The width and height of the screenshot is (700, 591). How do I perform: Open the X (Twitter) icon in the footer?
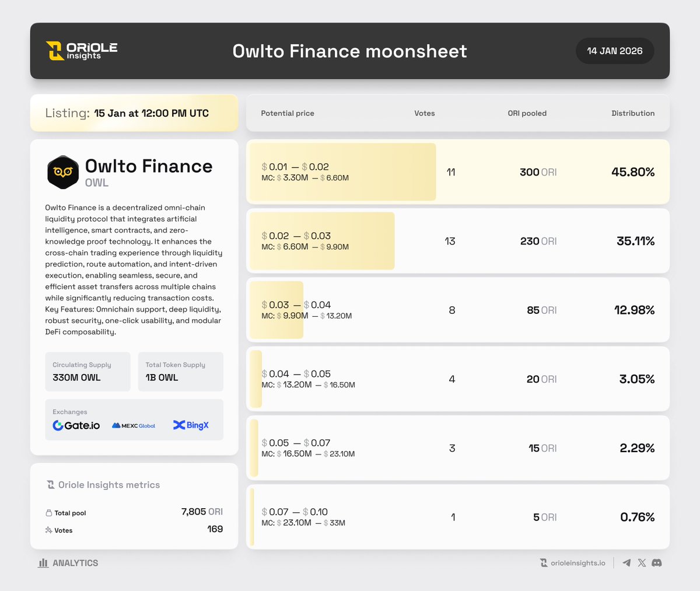click(x=642, y=563)
